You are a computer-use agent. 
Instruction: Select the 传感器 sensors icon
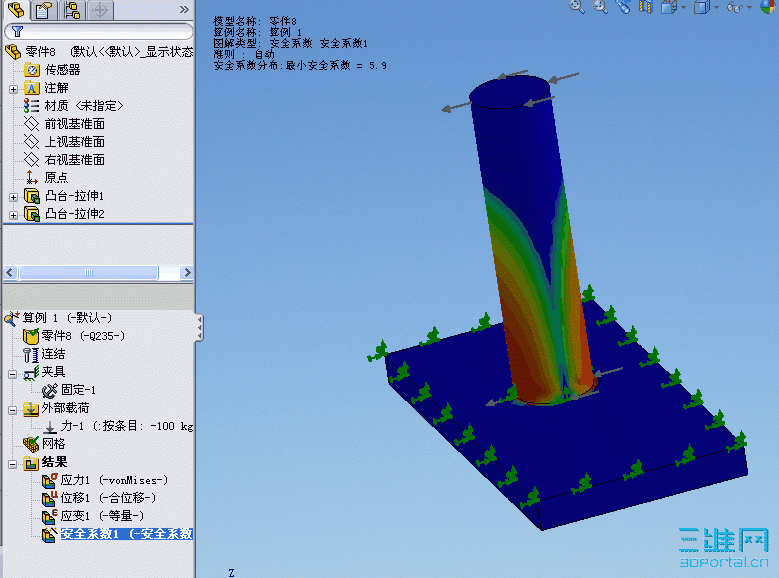(x=32, y=70)
